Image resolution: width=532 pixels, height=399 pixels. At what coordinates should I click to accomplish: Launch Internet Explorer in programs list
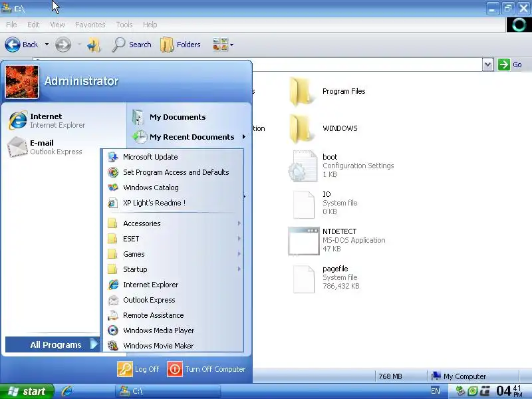click(x=173, y=285)
